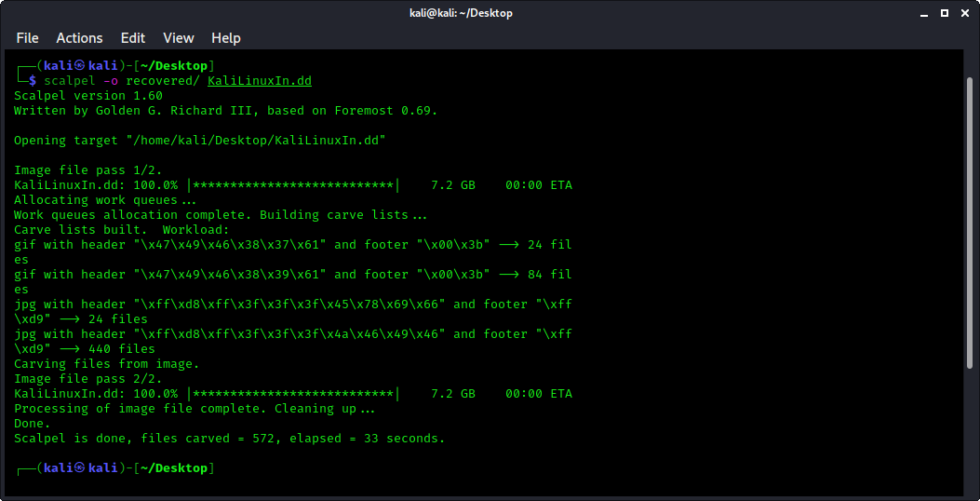This screenshot has height=501, width=980.
Task: Click 'recovered/' output directory argument
Action: click(163, 81)
